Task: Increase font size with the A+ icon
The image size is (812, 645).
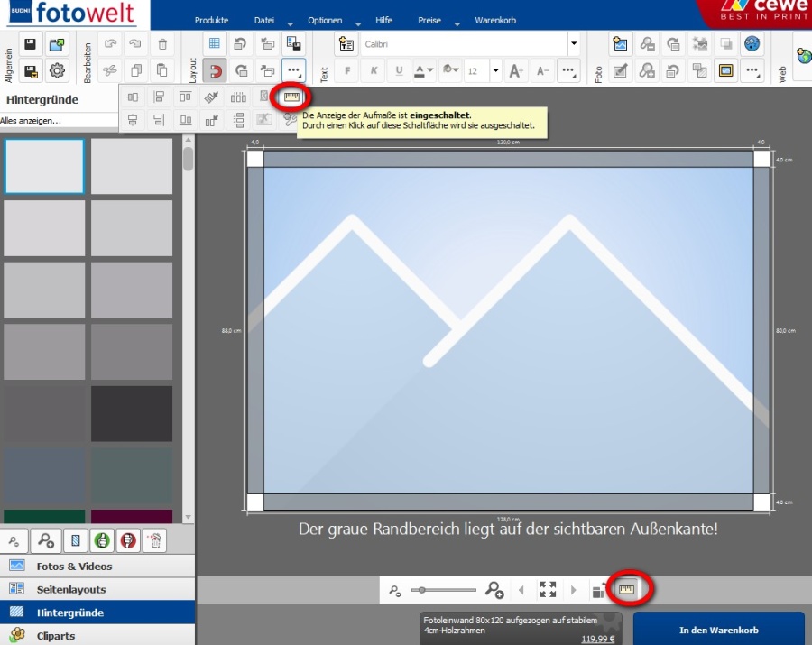Action: (516, 70)
